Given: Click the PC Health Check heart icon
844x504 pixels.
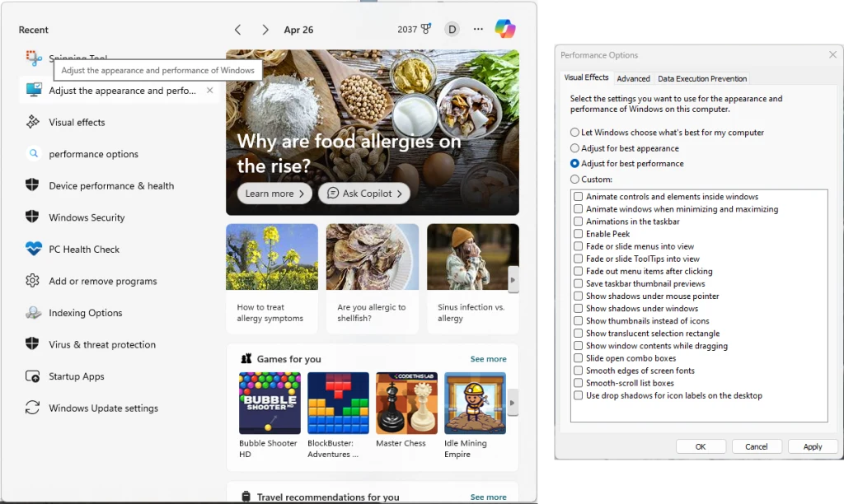Looking at the screenshot, I should point(33,249).
